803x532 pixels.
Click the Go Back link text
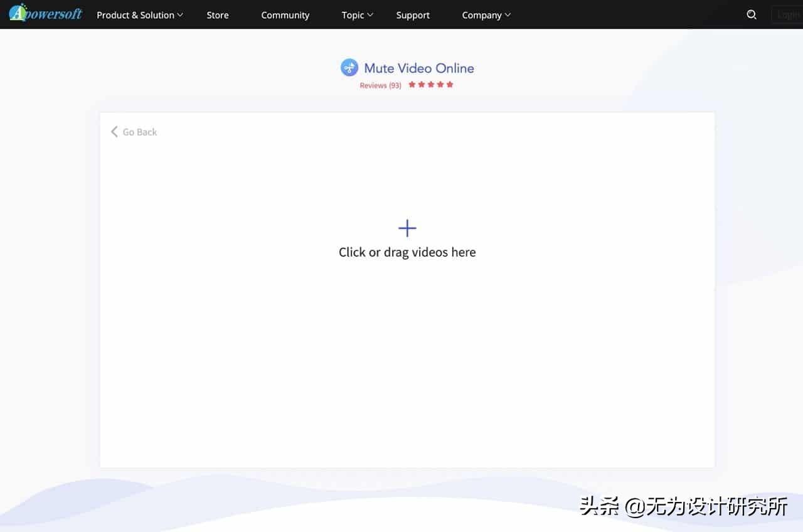140,132
